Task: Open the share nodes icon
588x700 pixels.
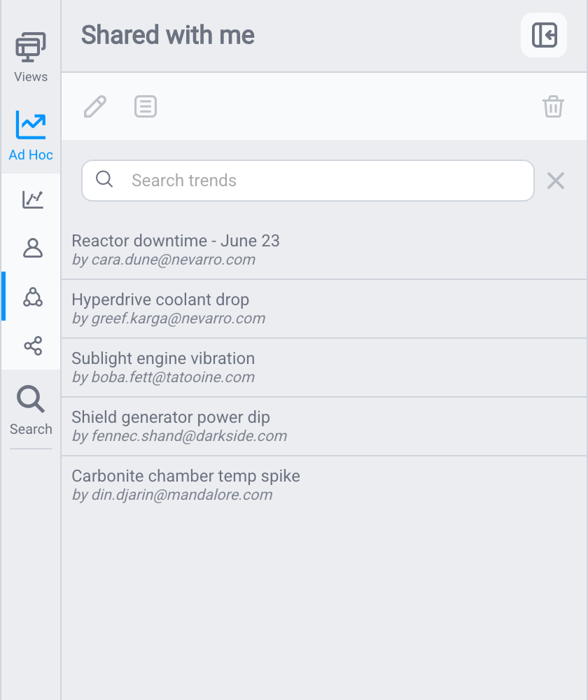Action: (33, 346)
